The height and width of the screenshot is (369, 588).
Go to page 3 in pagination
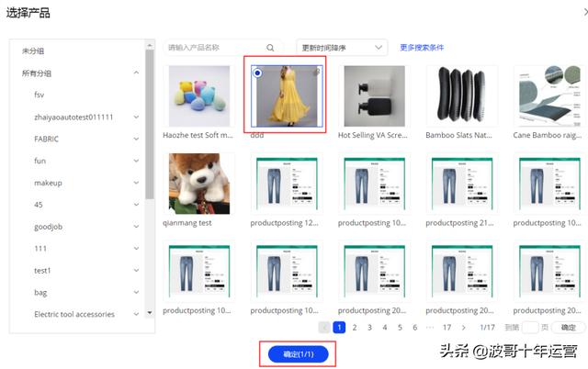click(x=370, y=327)
